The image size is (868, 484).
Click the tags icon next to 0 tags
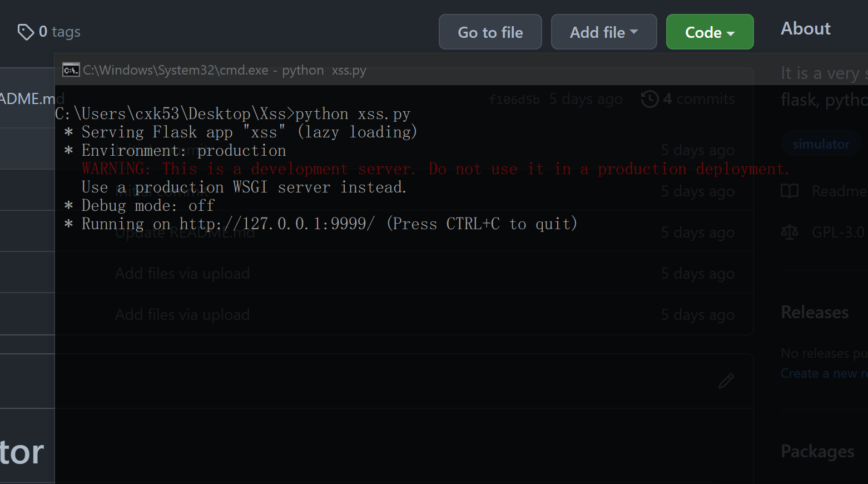26,32
